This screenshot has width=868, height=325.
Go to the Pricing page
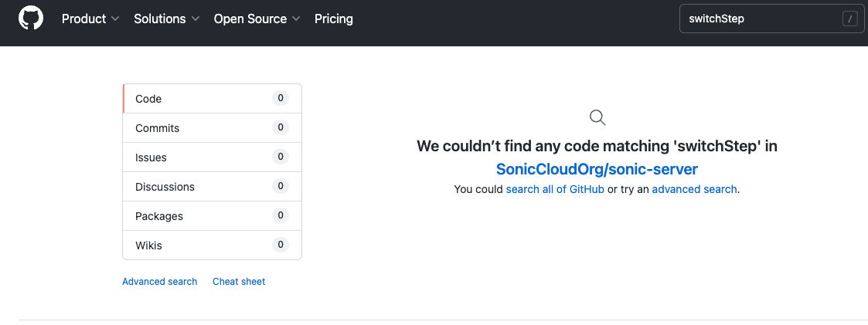coord(334,19)
